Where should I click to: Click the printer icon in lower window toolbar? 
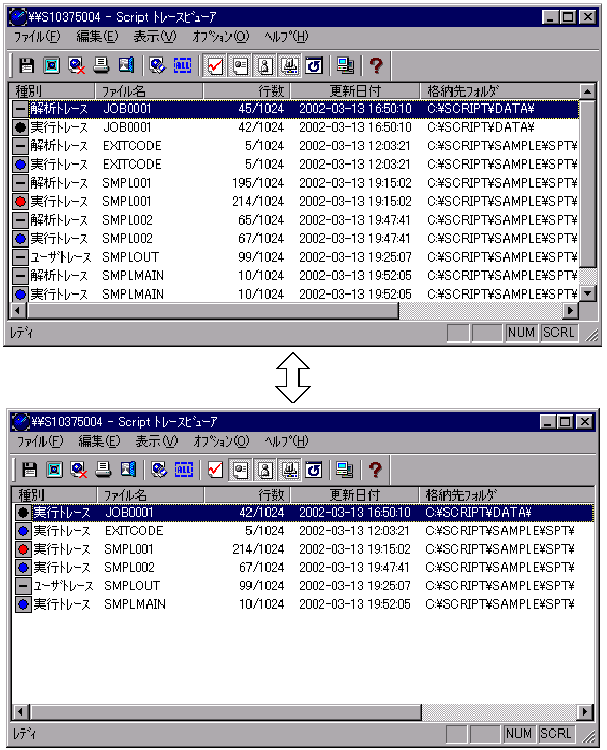103,470
